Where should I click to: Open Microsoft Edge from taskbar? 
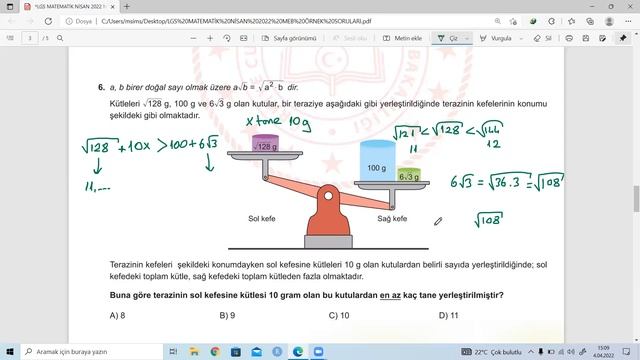[298, 351]
